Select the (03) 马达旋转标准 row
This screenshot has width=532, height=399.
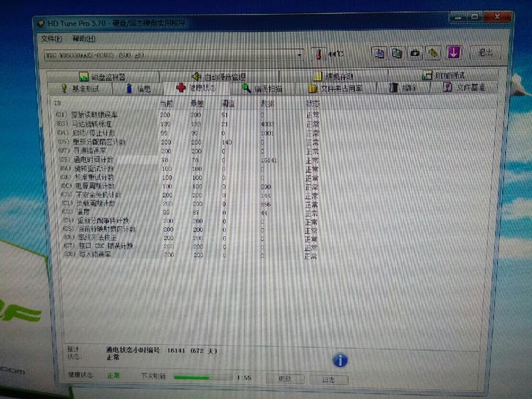click(x=187, y=124)
